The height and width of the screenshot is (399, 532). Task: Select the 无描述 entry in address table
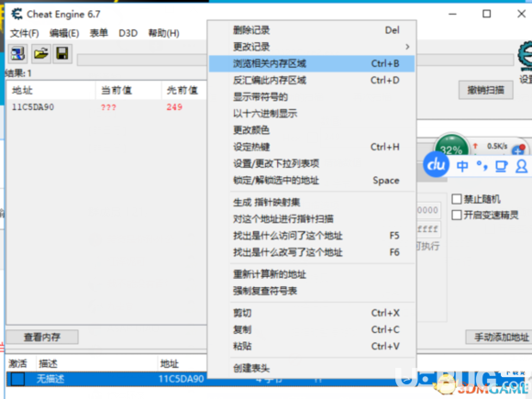[50, 379]
